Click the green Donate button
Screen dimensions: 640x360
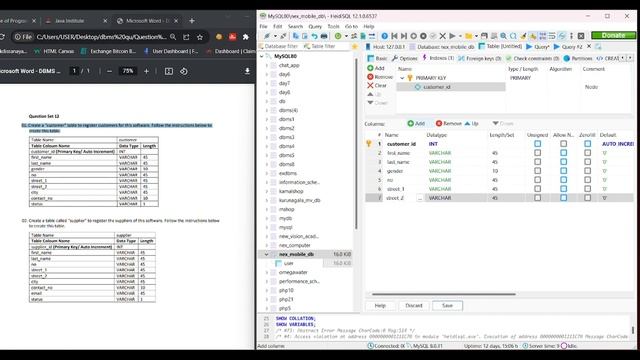[x=613, y=36]
